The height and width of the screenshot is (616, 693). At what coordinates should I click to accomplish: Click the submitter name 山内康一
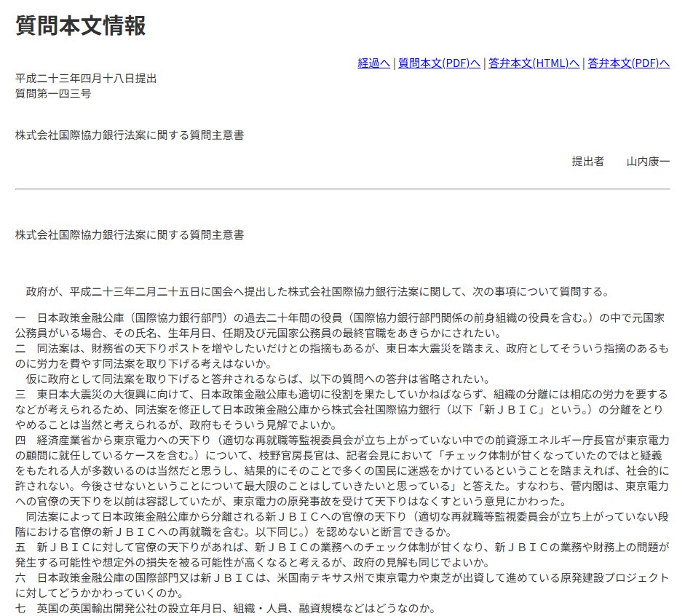pos(648,162)
